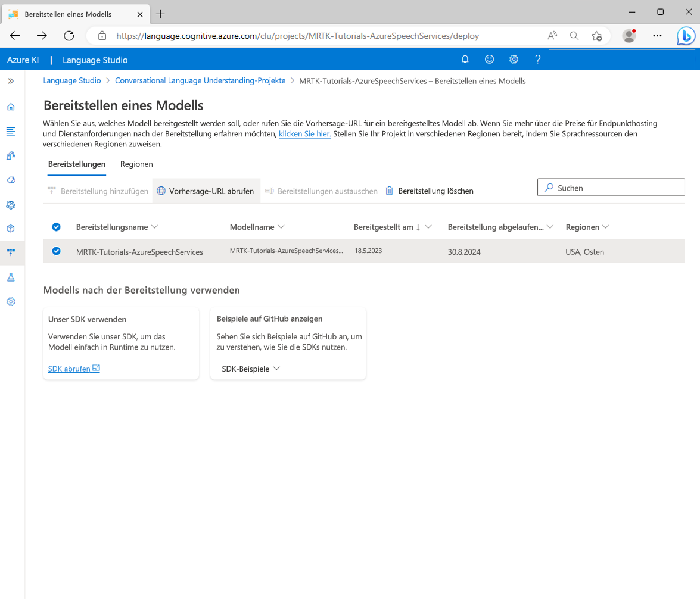Image resolution: width=700 pixels, height=599 pixels.
Task: Click Vorhersage-URL abrufen
Action: pos(206,191)
